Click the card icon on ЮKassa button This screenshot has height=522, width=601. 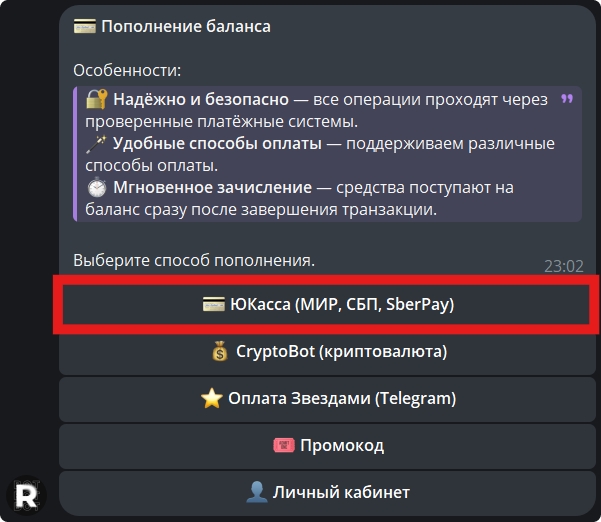click(x=211, y=305)
